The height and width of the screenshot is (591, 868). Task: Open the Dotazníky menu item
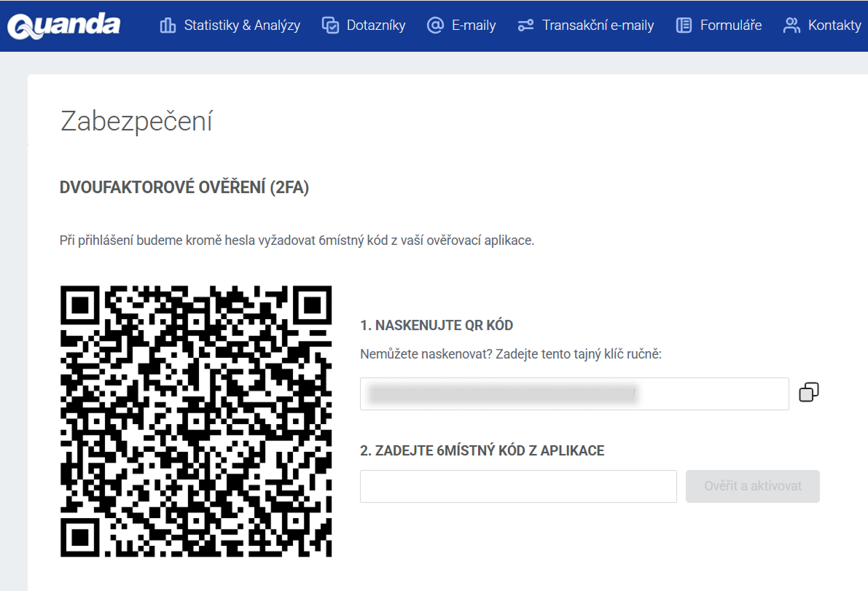click(376, 26)
